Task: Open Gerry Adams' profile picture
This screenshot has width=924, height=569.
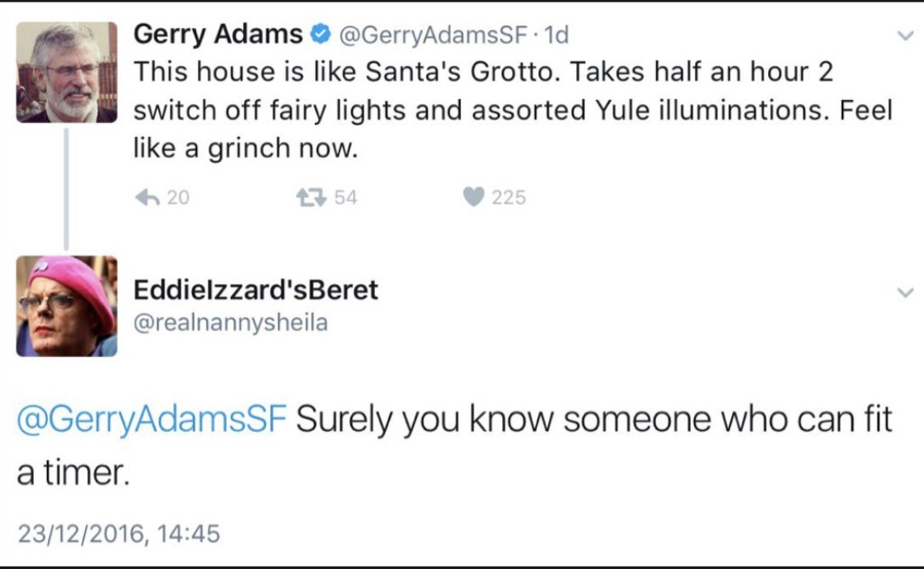Action: click(67, 73)
